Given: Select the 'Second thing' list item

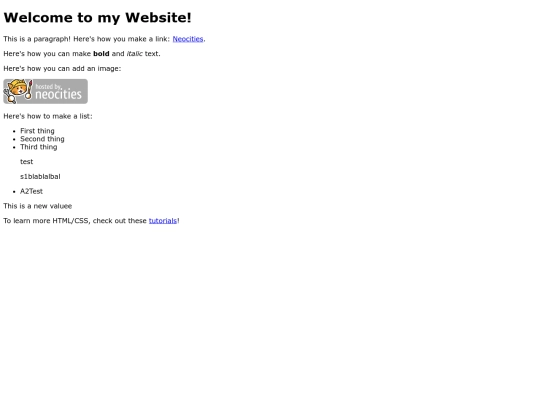Looking at the screenshot, I should tap(42, 139).
